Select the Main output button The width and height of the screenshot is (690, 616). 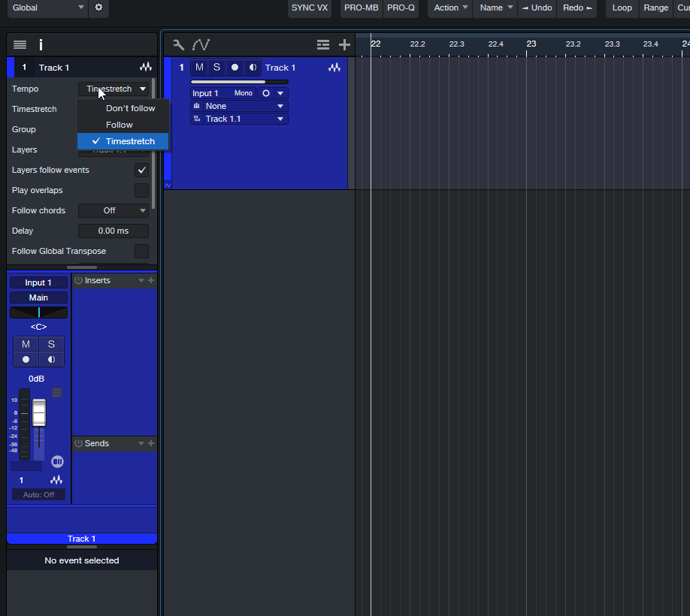39,297
